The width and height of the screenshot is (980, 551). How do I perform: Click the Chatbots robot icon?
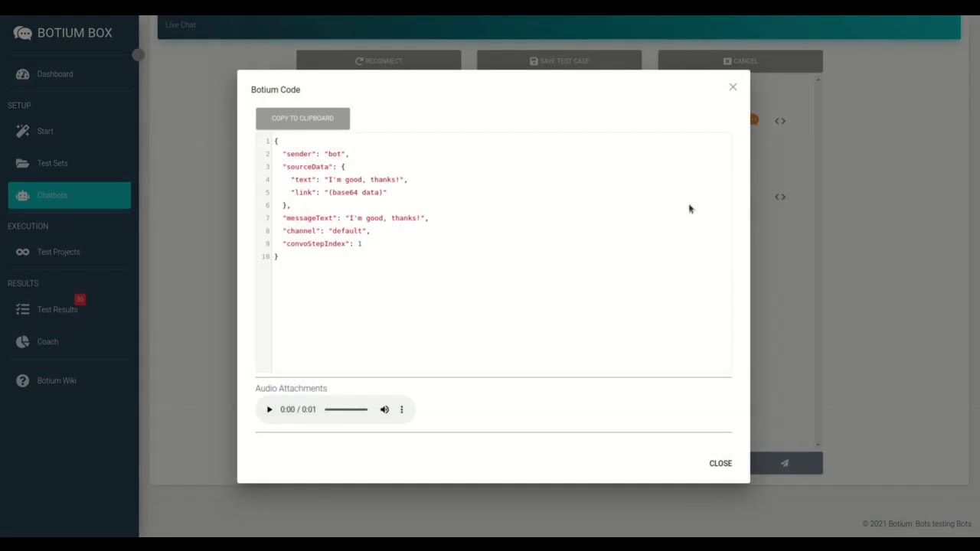22,195
